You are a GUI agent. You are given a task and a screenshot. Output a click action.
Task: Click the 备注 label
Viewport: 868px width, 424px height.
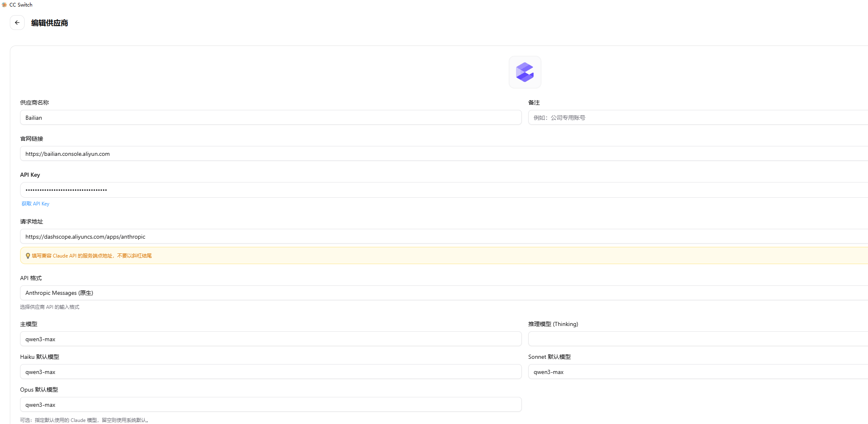click(534, 103)
